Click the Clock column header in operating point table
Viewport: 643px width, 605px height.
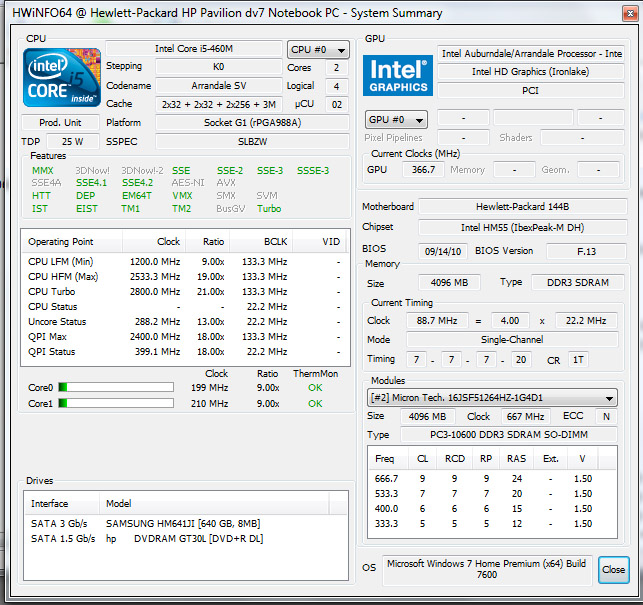click(x=154, y=242)
